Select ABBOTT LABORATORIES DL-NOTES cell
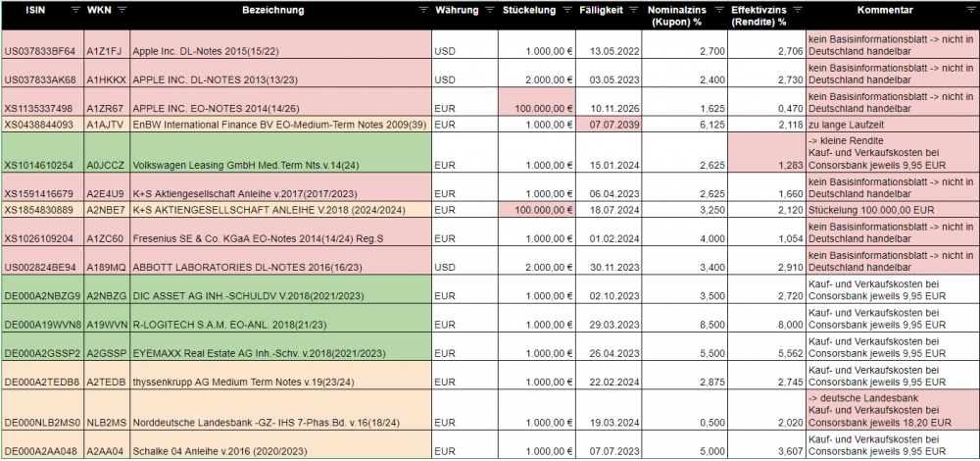This screenshot has height=461, width=980. click(280, 260)
